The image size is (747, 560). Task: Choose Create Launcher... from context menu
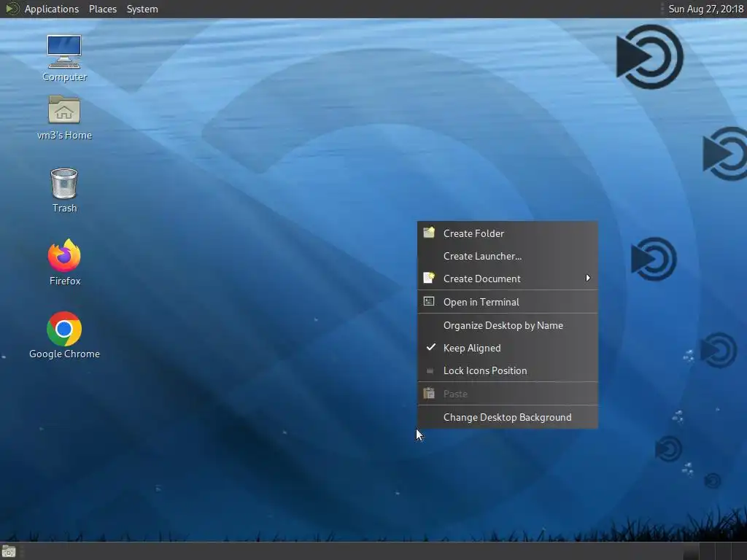point(508,256)
